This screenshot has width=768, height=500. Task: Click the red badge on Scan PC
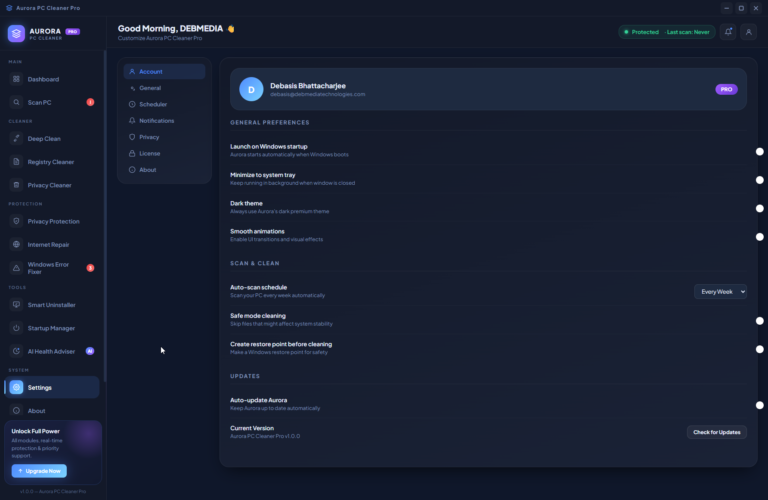(90, 102)
